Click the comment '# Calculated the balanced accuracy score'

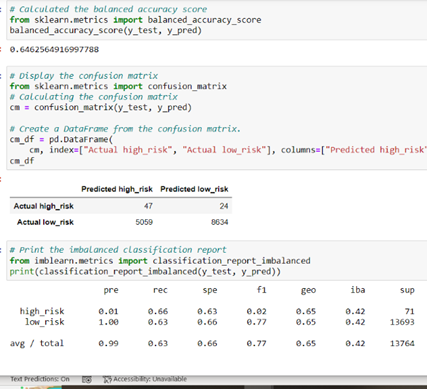point(108,9)
